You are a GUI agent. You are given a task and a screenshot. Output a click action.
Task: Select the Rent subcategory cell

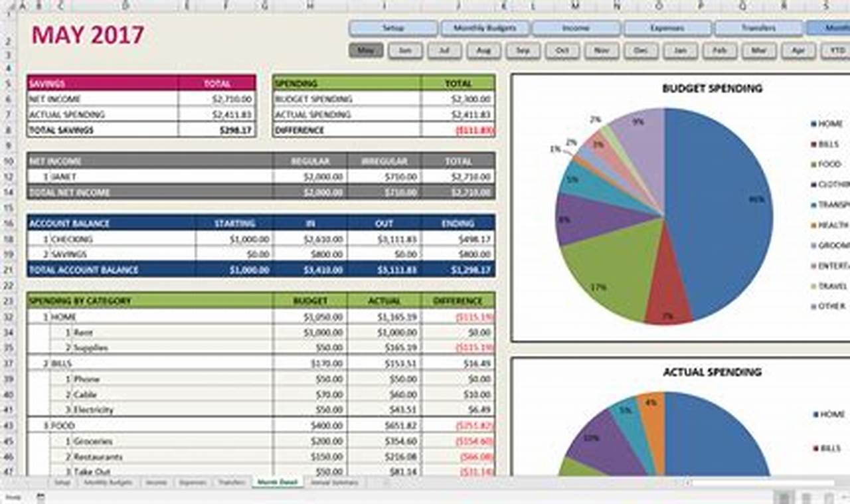tap(173, 332)
